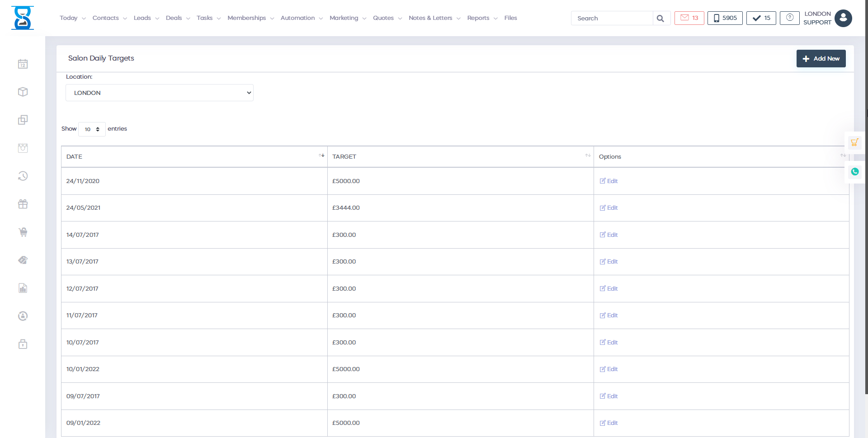The width and height of the screenshot is (868, 438).
Task: Change the Show entries count selector
Action: 92,129
